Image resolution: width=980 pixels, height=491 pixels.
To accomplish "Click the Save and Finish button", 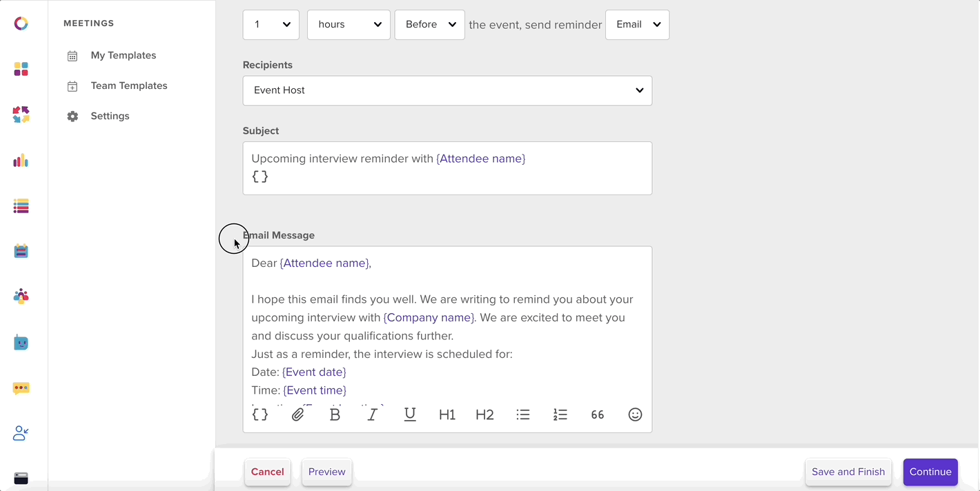I will (x=848, y=472).
